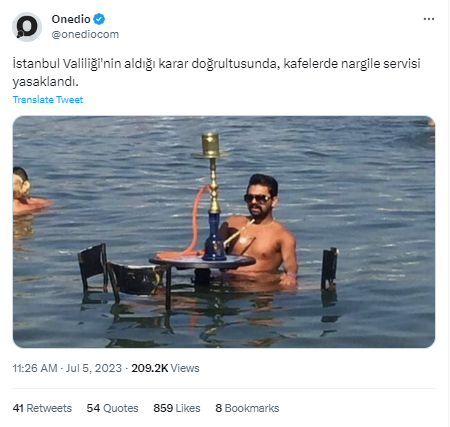Open the 209.2K Views analytics

point(165,368)
